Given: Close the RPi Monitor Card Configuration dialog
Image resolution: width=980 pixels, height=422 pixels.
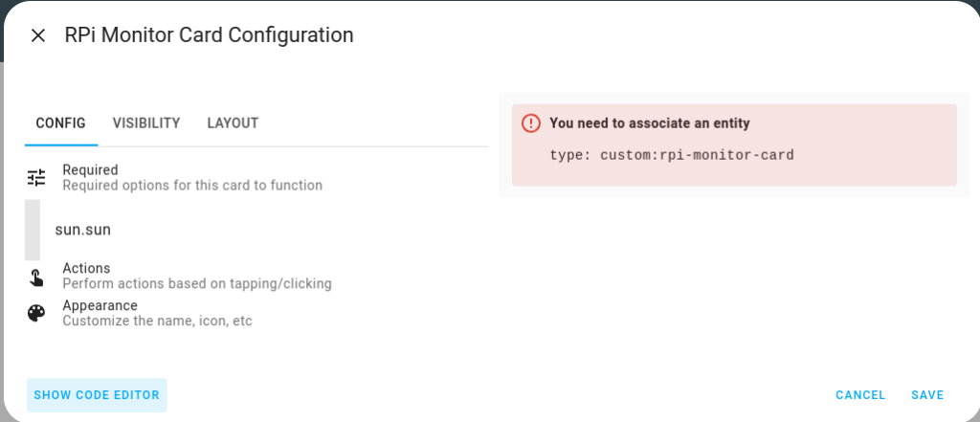Looking at the screenshot, I should [38, 35].
